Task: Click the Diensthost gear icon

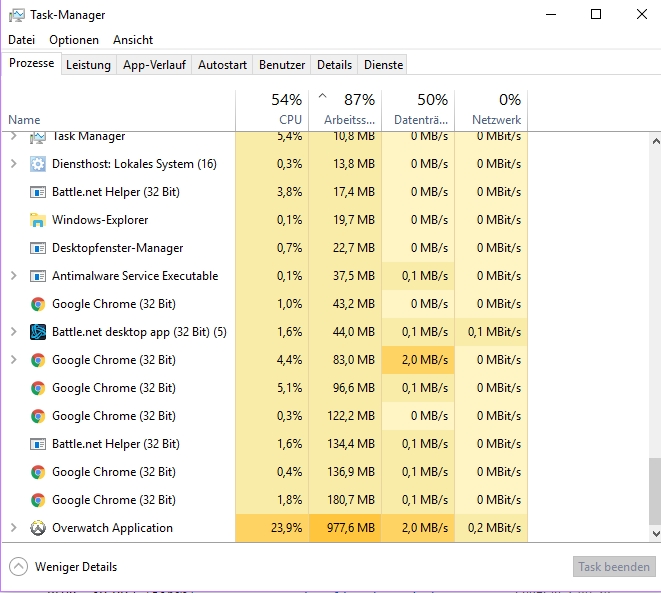Action: point(38,164)
